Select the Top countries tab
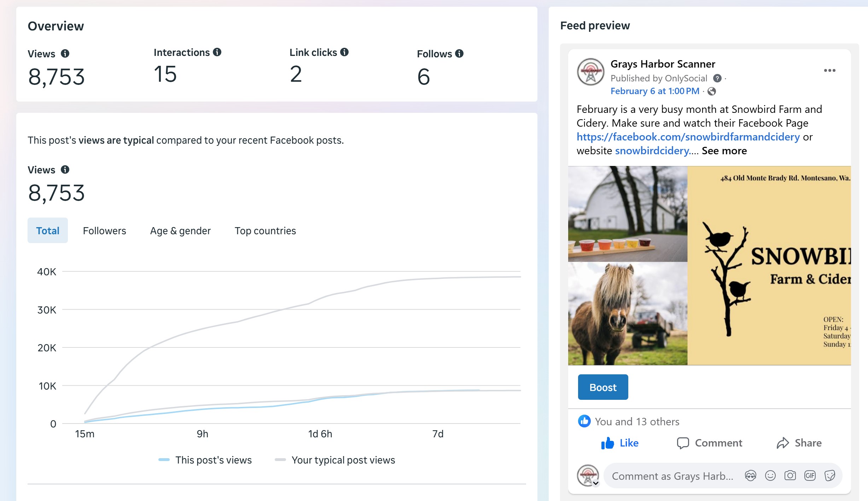Screen dimensions: 868x501 point(265,231)
